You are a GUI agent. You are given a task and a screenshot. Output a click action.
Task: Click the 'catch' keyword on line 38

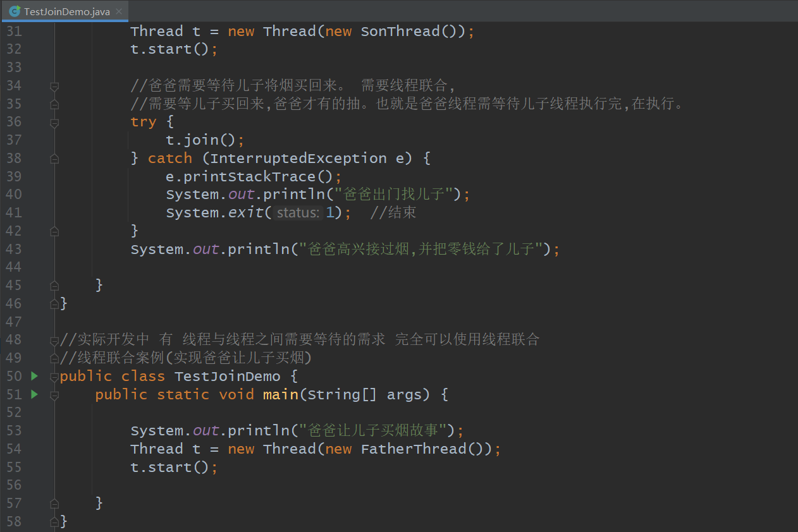(170, 159)
